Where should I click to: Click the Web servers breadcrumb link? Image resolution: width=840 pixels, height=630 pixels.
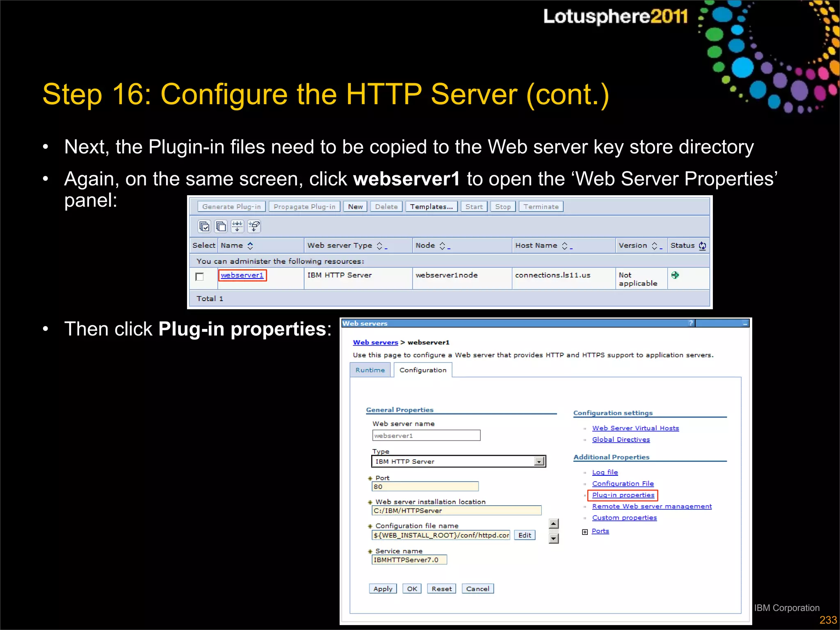(376, 342)
